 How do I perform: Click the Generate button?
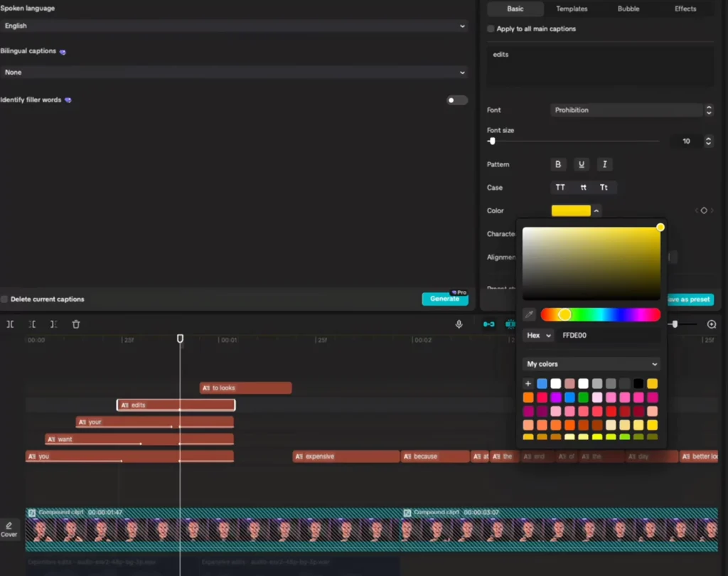tap(444, 299)
